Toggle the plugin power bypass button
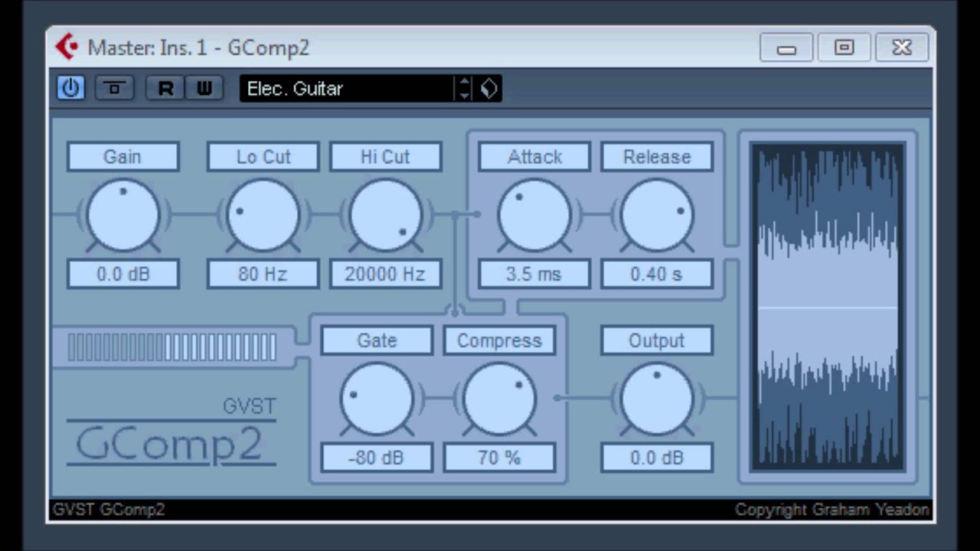The width and height of the screenshot is (980, 551). pyautogui.click(x=70, y=88)
